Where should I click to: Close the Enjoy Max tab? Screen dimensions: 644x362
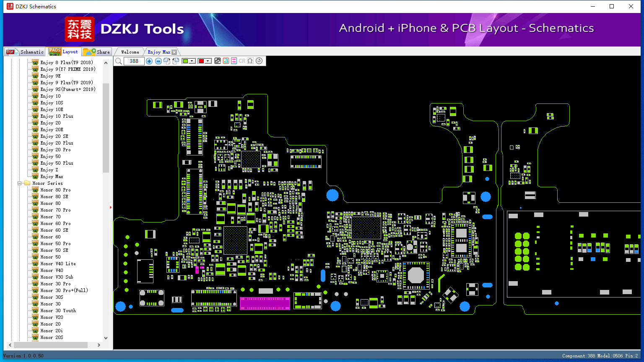click(174, 52)
